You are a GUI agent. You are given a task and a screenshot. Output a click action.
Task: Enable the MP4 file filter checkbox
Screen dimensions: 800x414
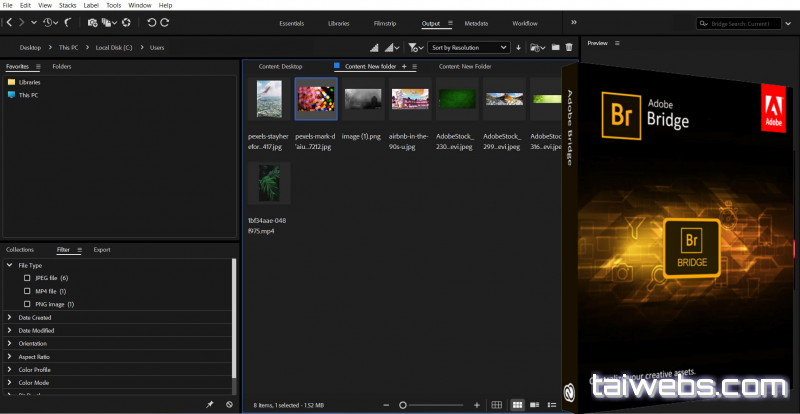27,291
